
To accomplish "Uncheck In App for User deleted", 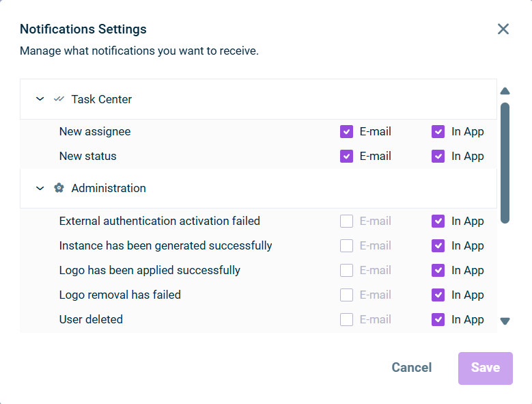I will (438, 320).
